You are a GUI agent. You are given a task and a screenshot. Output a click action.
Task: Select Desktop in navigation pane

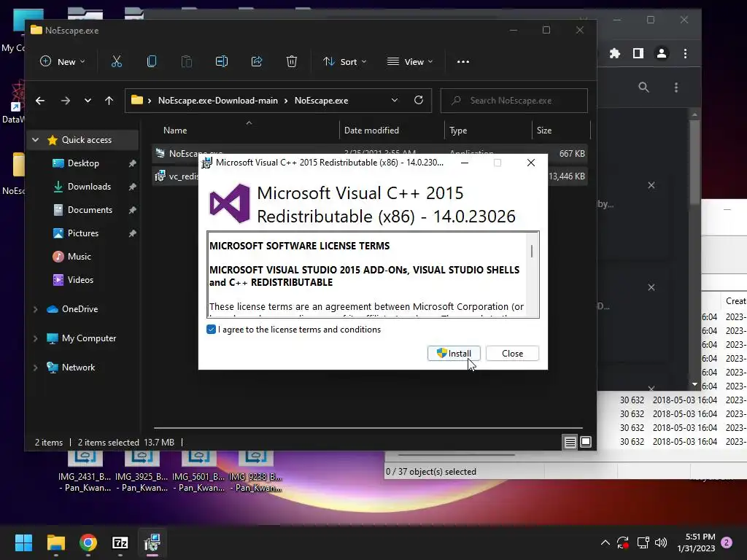coord(83,163)
